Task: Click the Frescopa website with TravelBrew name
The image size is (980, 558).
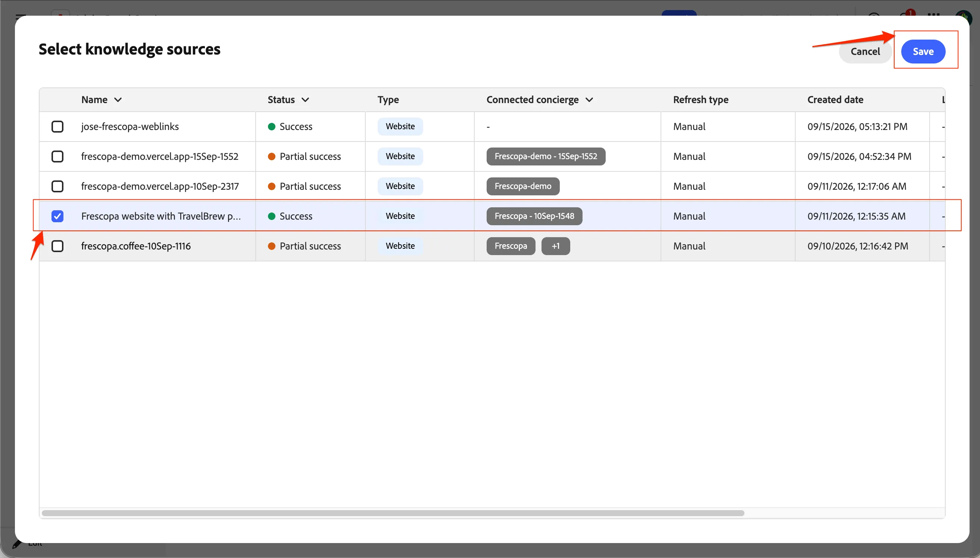Action: [x=161, y=216]
